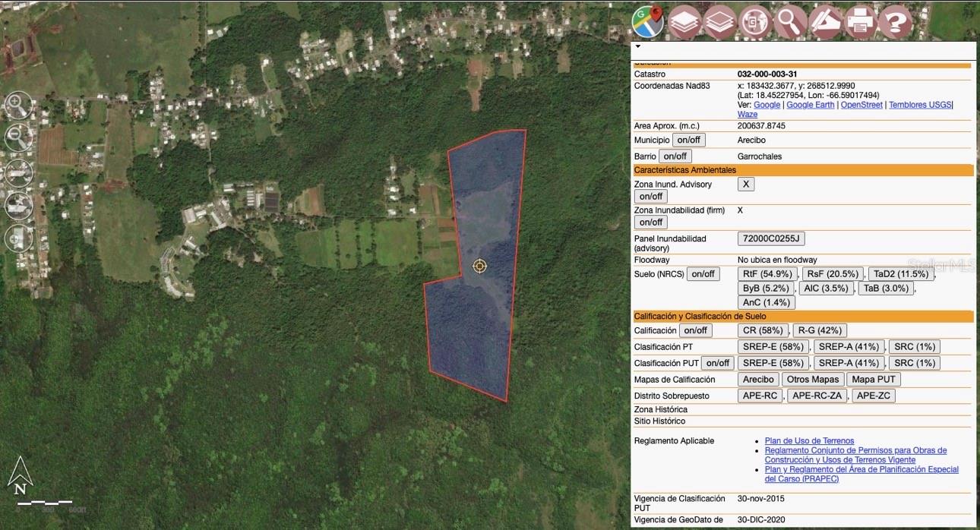Click the printer icon to print map

[861, 21]
